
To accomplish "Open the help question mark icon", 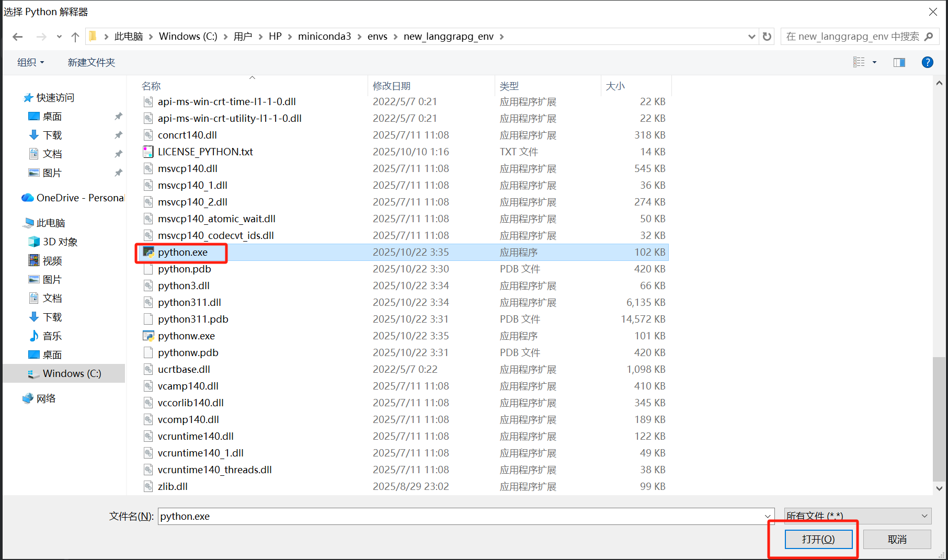I will 928,62.
